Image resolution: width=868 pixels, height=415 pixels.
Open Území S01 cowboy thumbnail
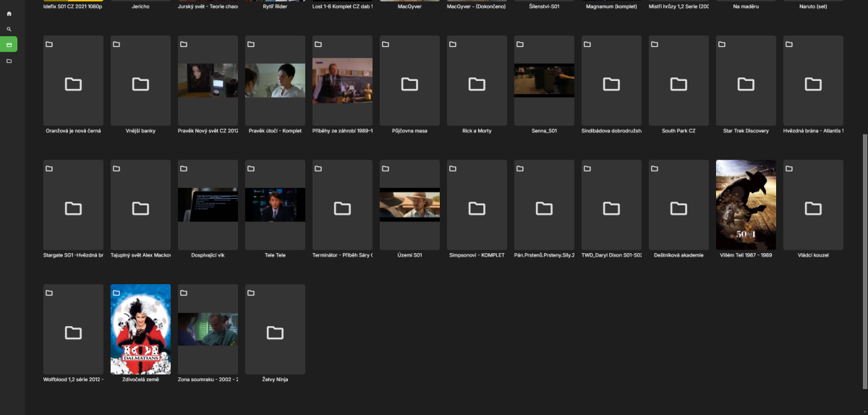409,205
